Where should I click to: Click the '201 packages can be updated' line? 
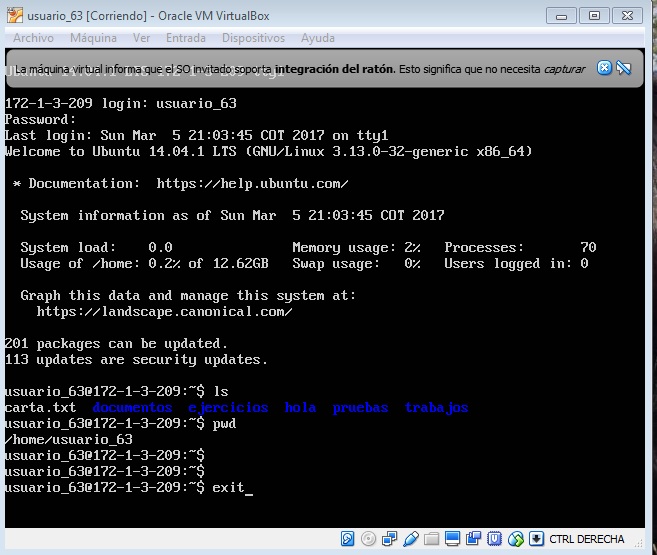[116, 343]
